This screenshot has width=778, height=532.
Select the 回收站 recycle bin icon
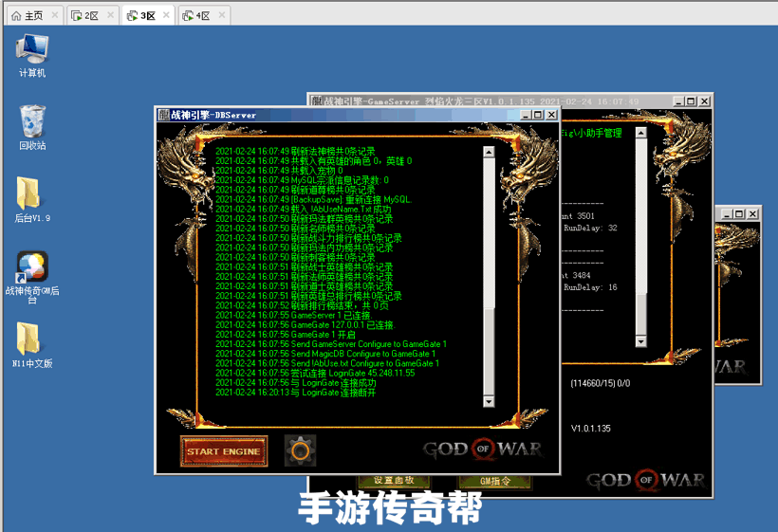pos(32,127)
